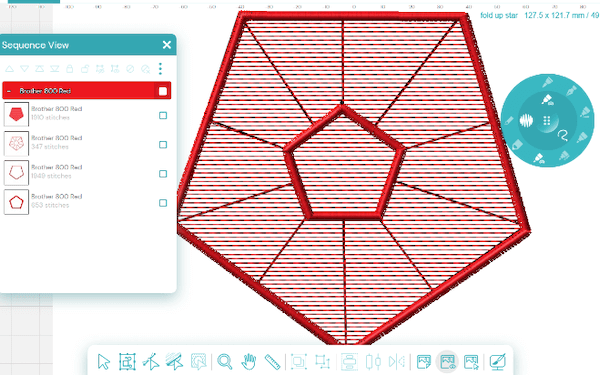This screenshot has width=600, height=375.
Task: Activate the ruler Measure tool
Action: pos(272,362)
